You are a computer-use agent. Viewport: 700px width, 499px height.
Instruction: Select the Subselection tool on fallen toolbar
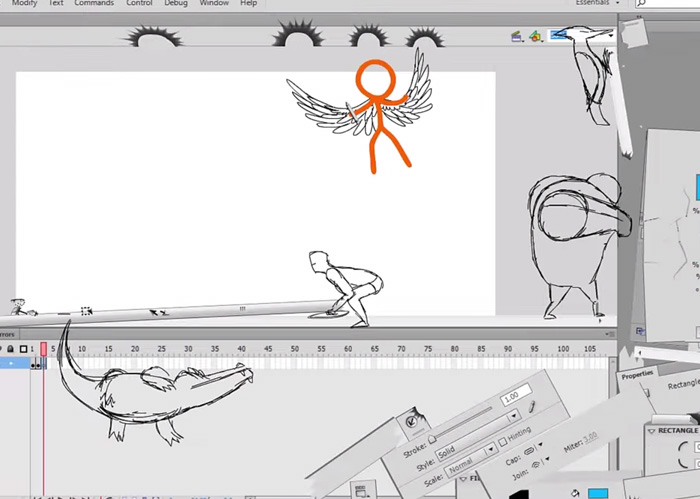point(163,312)
